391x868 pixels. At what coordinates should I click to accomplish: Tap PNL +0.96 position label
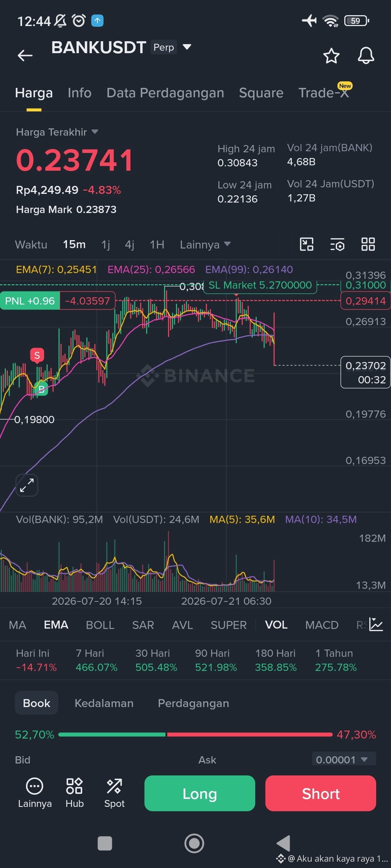[x=30, y=301]
